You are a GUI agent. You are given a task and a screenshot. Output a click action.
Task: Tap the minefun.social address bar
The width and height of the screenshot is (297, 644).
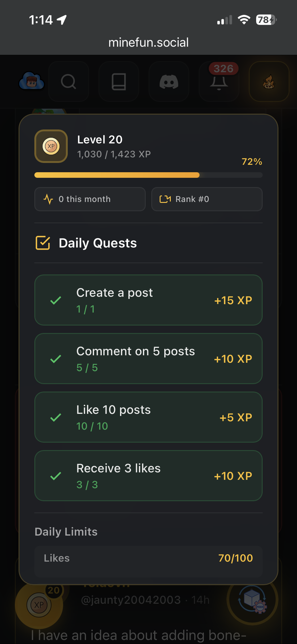pos(148,42)
